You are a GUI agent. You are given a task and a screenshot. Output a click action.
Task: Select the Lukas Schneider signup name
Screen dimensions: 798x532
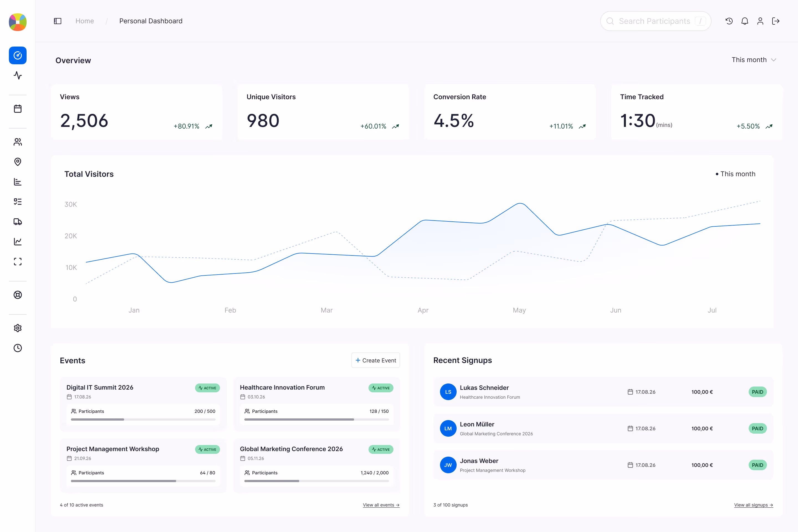[x=484, y=388]
